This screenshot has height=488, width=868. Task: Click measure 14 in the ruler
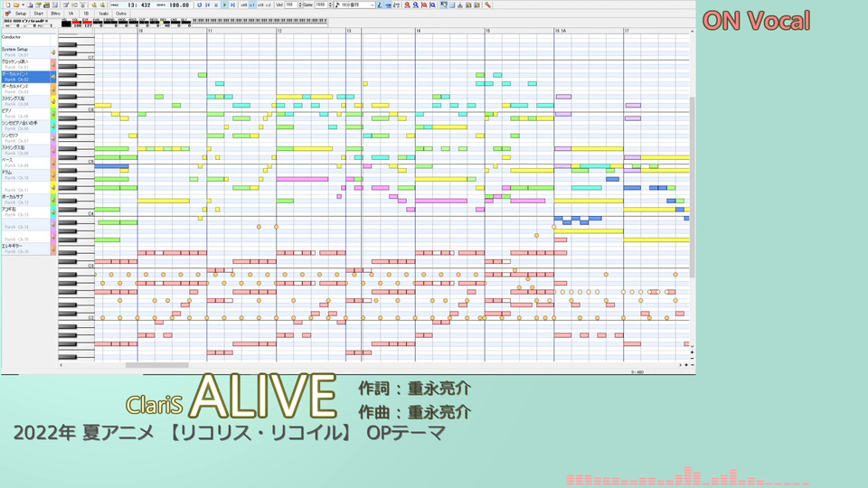419,31
